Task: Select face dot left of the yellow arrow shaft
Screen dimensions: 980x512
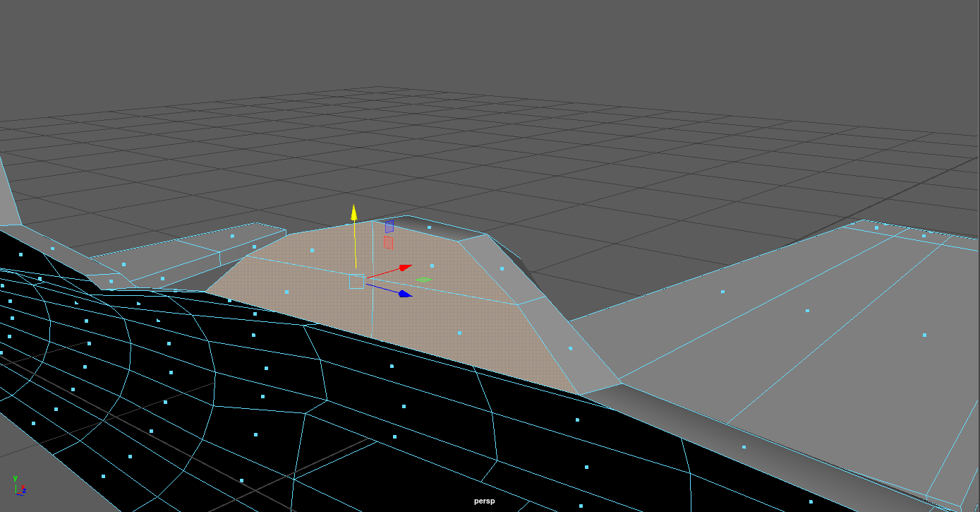Action: click(x=312, y=250)
